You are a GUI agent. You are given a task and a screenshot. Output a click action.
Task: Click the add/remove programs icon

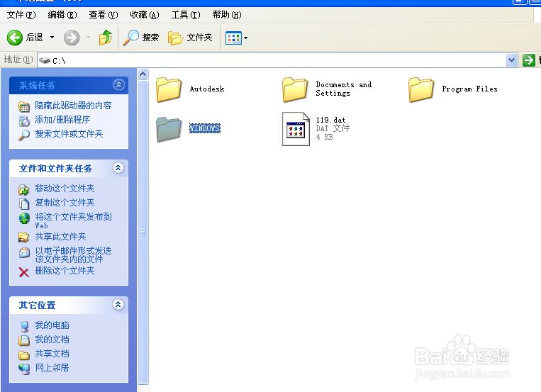(x=24, y=121)
